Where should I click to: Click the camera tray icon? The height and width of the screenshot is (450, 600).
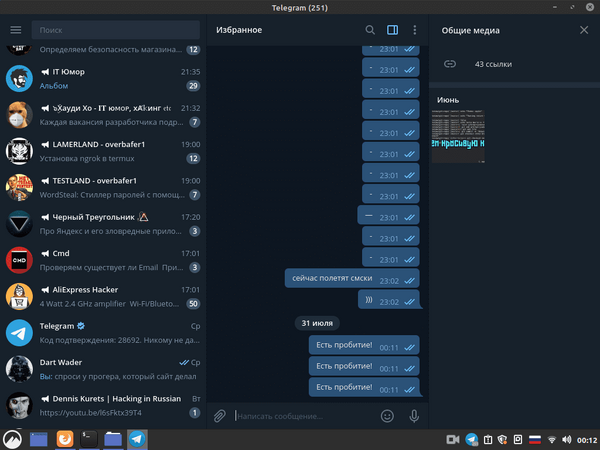(x=453, y=440)
